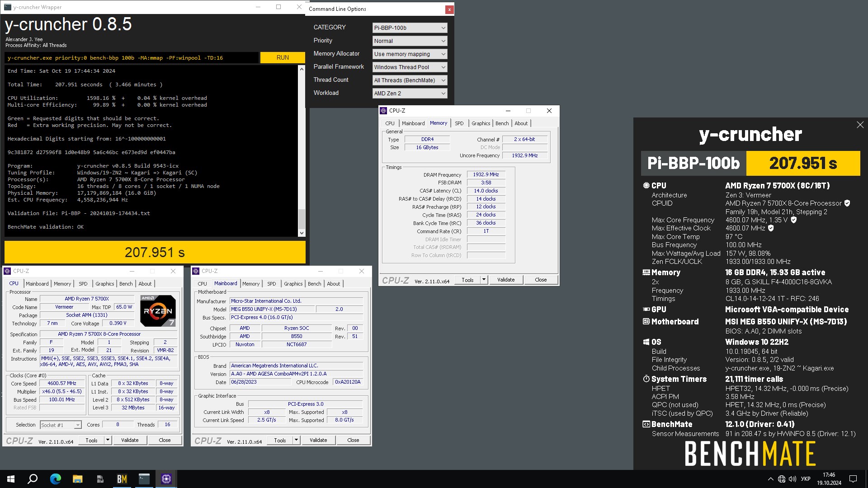The width and height of the screenshot is (868, 488).
Task: Click the verified shield beside Max Core Frequency
Action: tap(794, 220)
